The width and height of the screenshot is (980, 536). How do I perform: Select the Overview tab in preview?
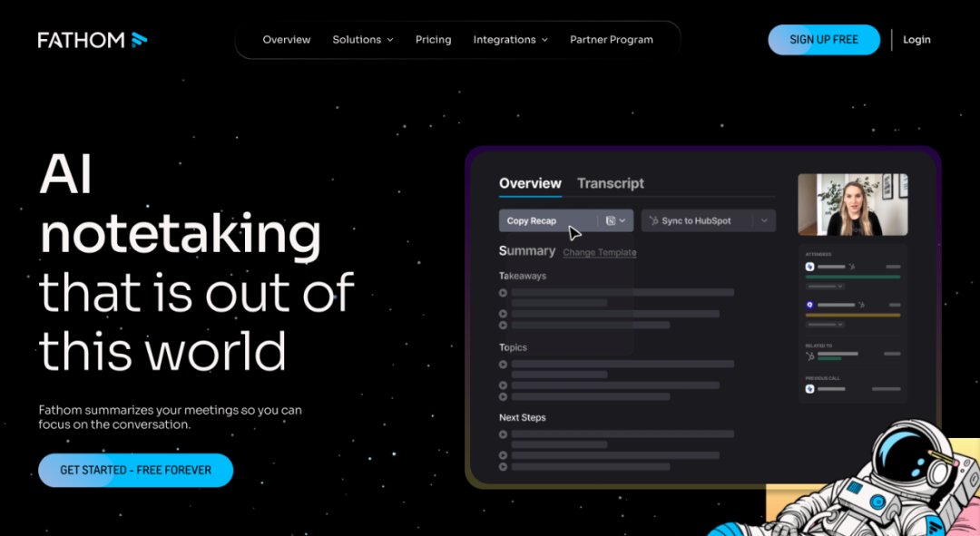tap(530, 183)
